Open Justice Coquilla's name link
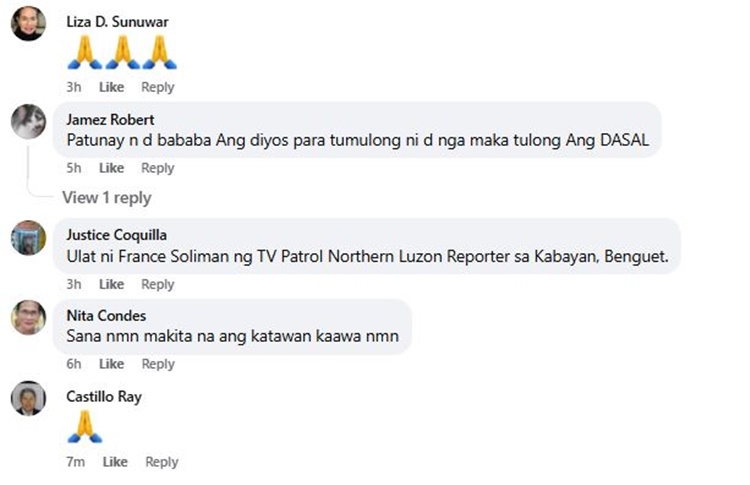The height and width of the screenshot is (485, 750). (117, 235)
